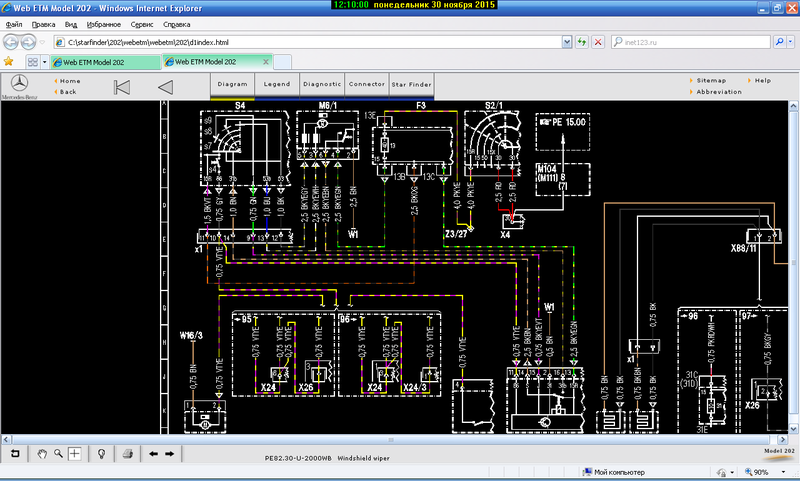Click the light bulb highlight icon
The height and width of the screenshot is (481, 800).
[101, 453]
